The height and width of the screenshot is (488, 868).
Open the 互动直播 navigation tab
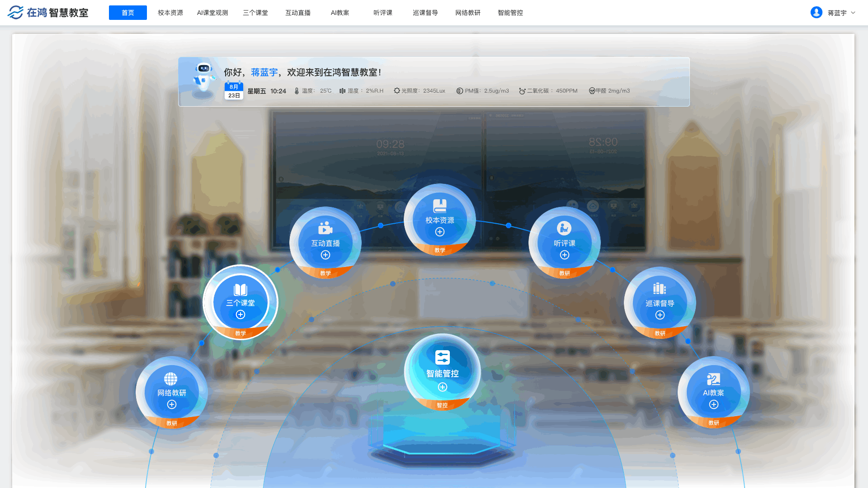point(298,13)
